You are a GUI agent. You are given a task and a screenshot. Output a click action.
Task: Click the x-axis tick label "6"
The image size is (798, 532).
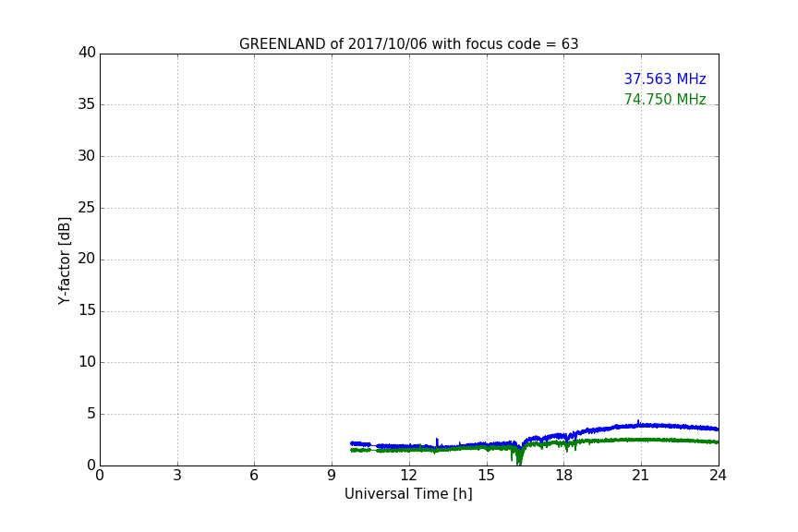point(254,476)
